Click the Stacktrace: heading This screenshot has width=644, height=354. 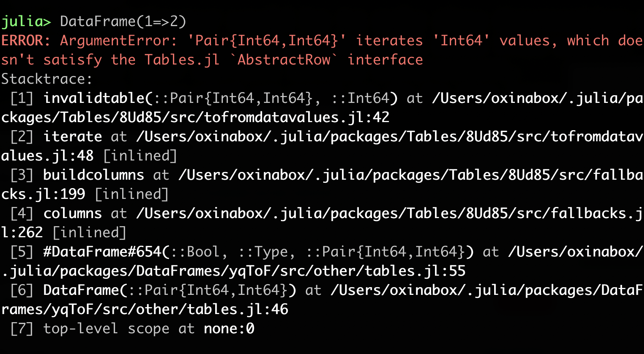(x=47, y=79)
